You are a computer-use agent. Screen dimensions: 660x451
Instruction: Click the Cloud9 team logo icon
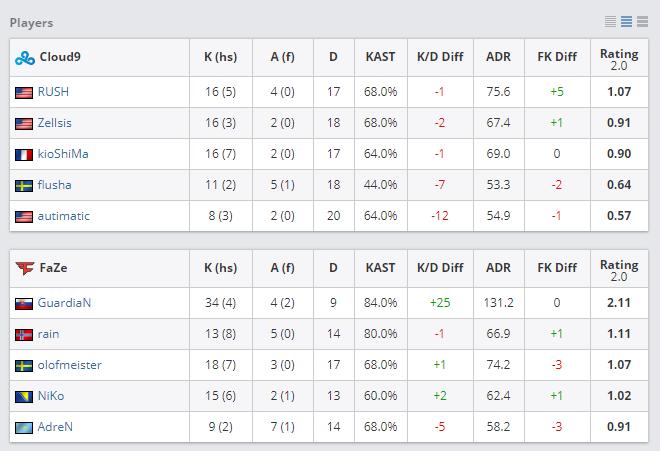point(24,58)
